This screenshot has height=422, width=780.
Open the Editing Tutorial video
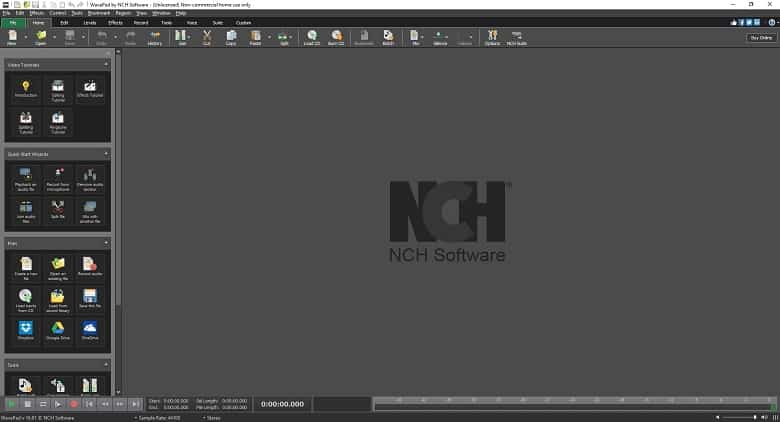58,90
